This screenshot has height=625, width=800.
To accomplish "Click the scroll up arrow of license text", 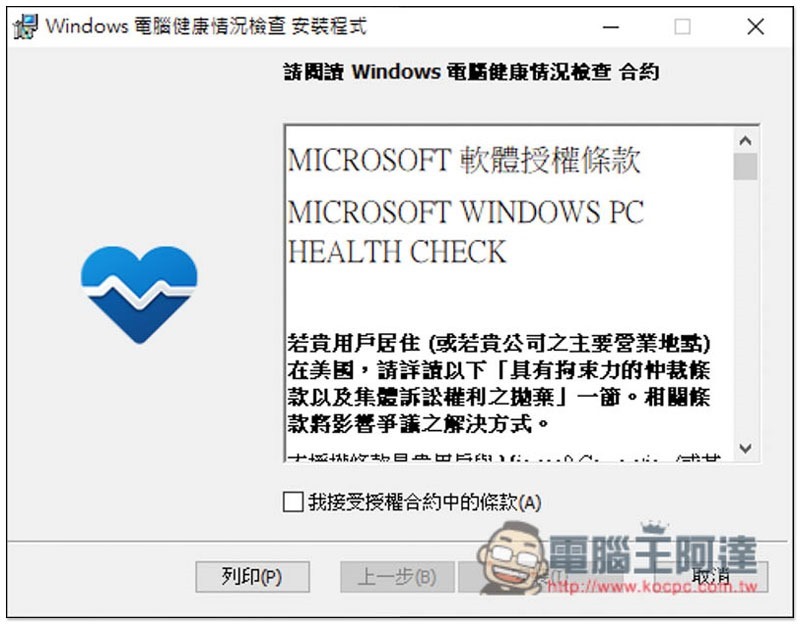I will pos(745,140).
